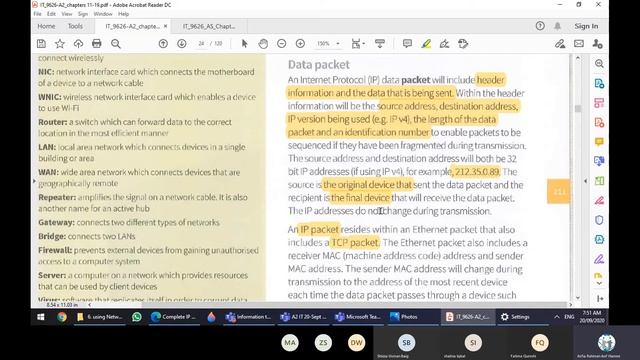The image size is (640, 360).
Task: Open the scrolling mode tool icon
Action: click(x=380, y=44)
